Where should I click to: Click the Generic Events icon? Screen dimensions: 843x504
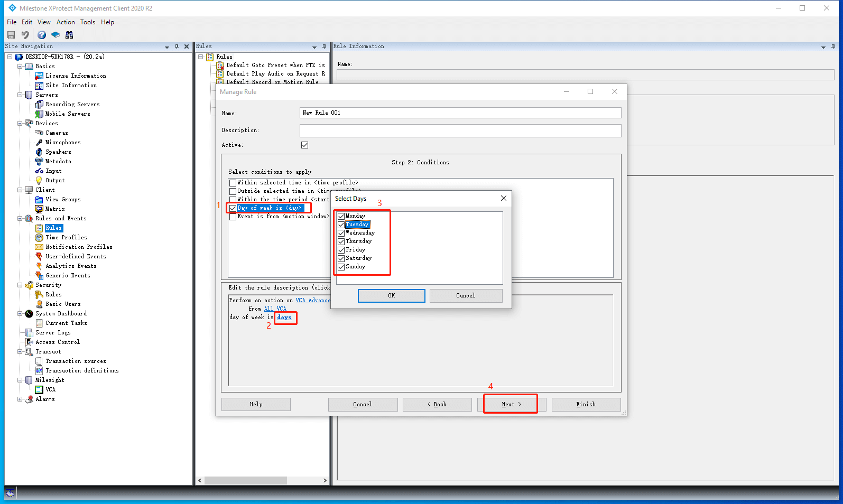click(x=39, y=276)
